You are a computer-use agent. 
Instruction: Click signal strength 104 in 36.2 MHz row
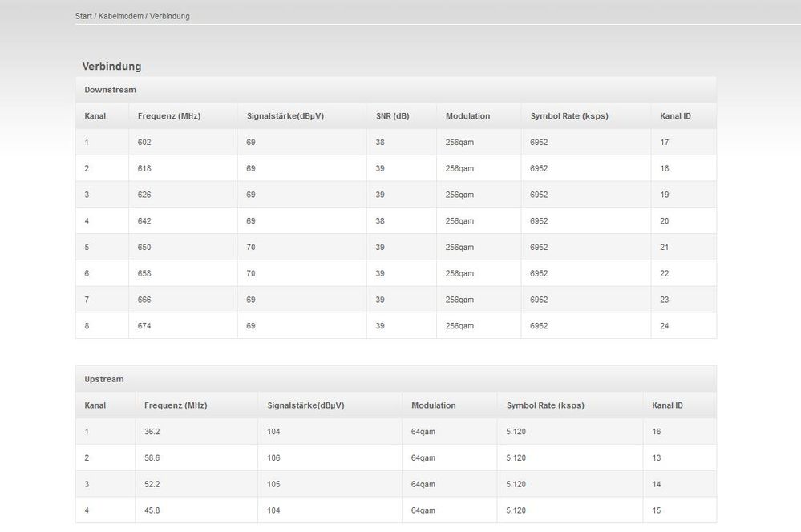tap(273, 432)
